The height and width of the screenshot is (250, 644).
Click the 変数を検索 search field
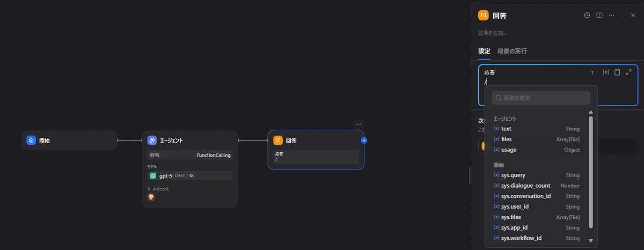tap(541, 98)
